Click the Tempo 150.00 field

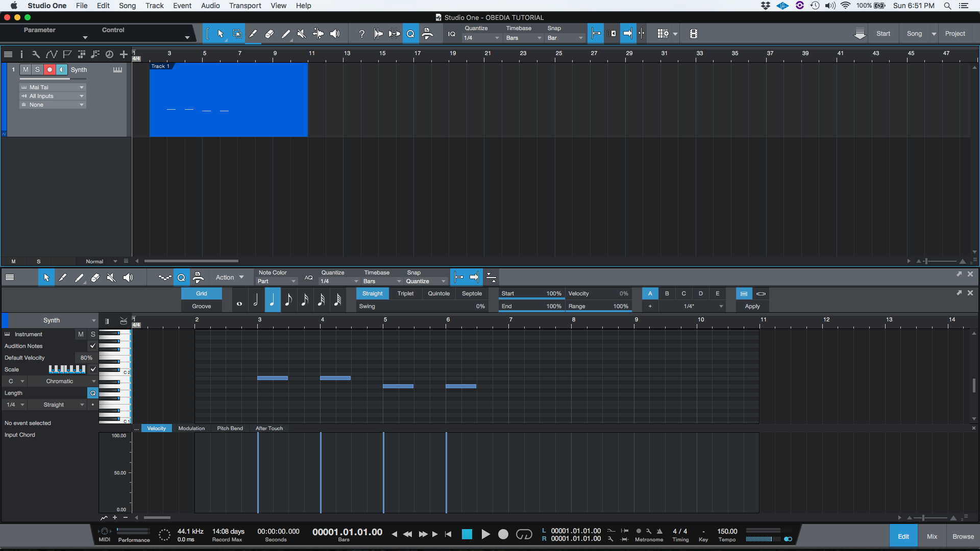point(727,531)
